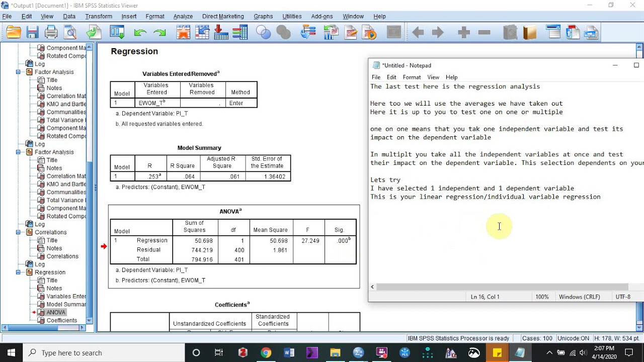
Task: Select Model Summary item in the outline tree
Action: pyautogui.click(x=66, y=305)
